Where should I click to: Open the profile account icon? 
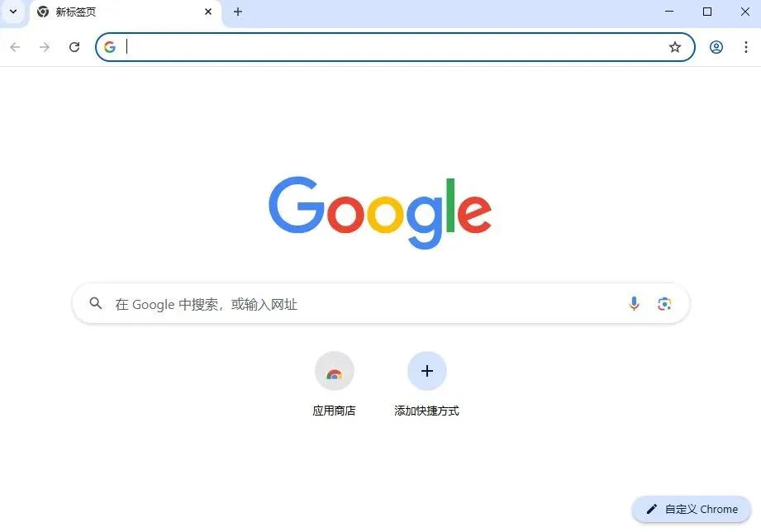pyautogui.click(x=716, y=47)
